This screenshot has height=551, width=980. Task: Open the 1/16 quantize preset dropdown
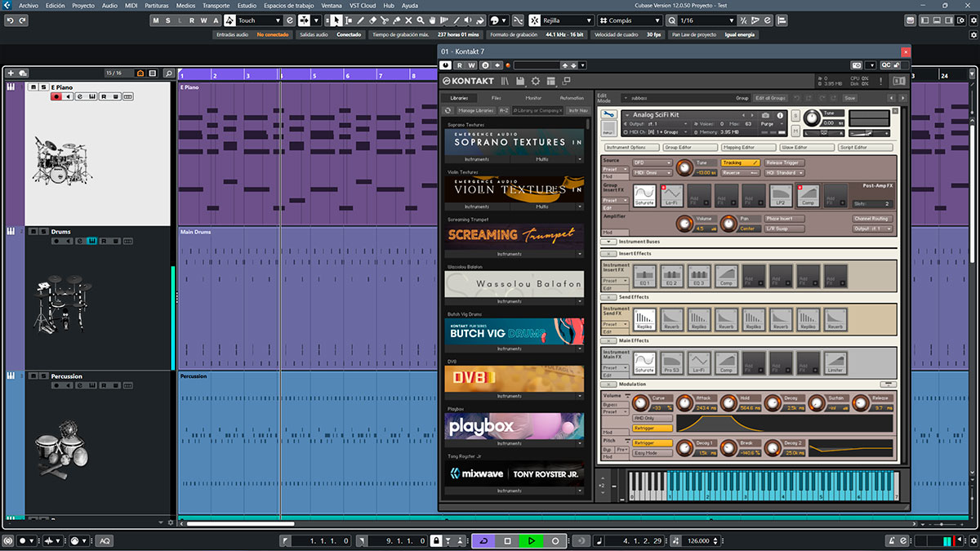706,20
